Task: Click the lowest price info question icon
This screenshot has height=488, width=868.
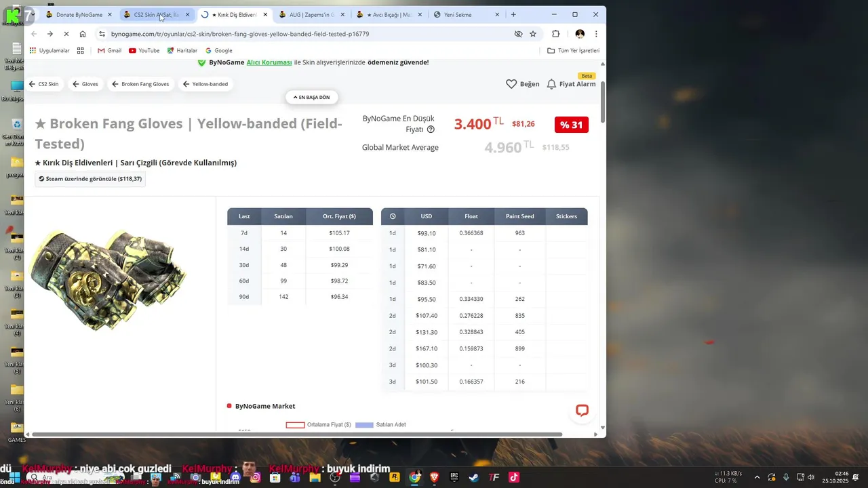Action: [431, 129]
